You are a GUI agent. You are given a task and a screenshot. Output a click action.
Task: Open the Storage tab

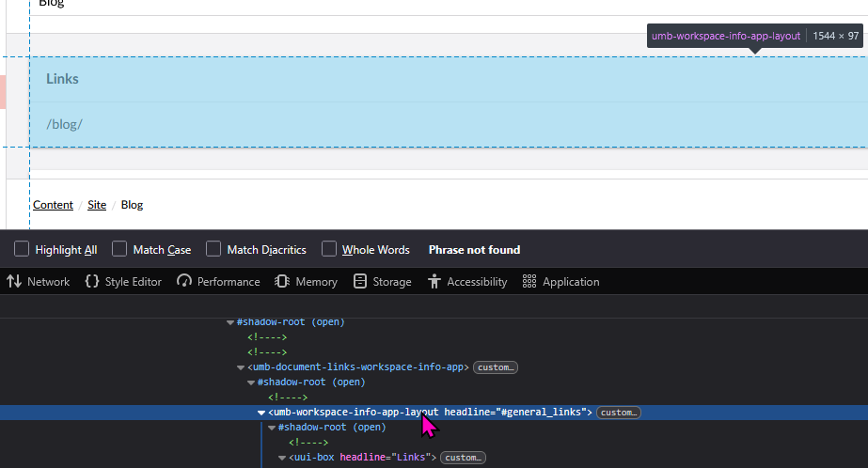[383, 282]
